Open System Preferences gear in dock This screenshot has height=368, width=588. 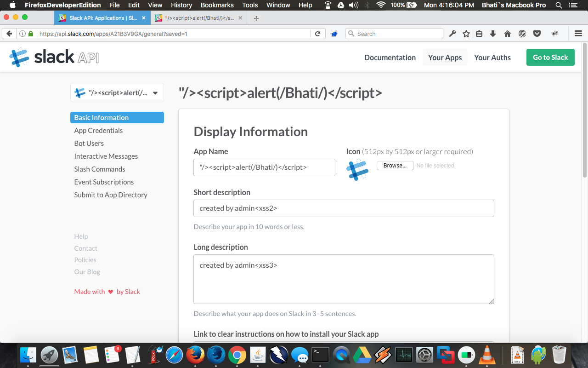click(425, 355)
